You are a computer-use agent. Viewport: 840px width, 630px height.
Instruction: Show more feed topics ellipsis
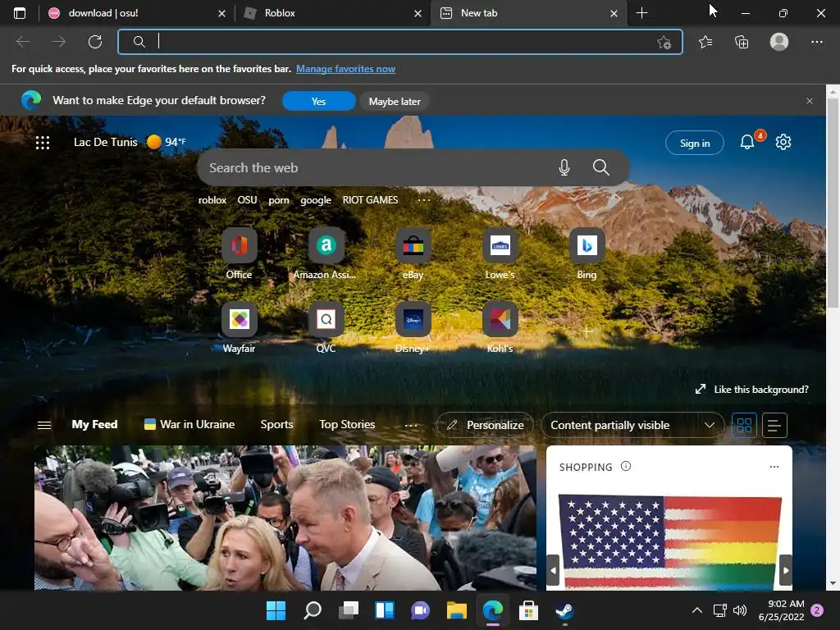click(411, 426)
